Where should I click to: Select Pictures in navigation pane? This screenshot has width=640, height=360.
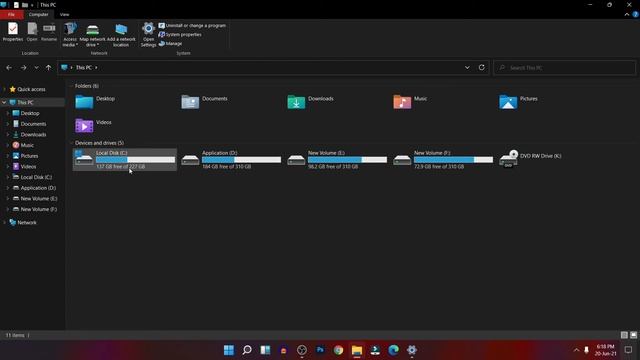[x=29, y=156]
